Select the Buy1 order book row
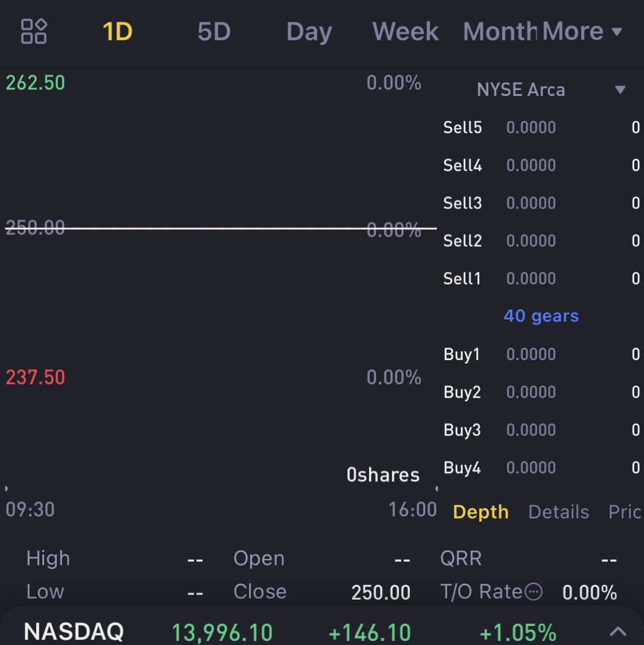The width and height of the screenshot is (644, 645). [x=541, y=354]
